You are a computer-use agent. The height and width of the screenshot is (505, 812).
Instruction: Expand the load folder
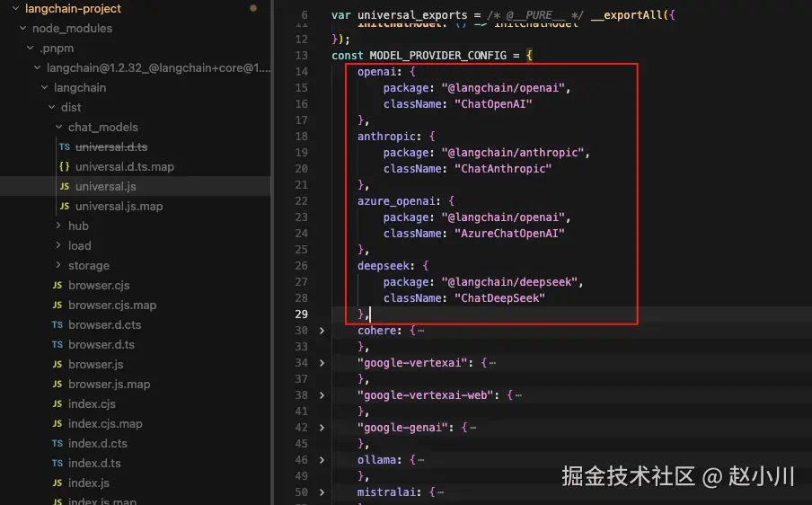[58, 245]
